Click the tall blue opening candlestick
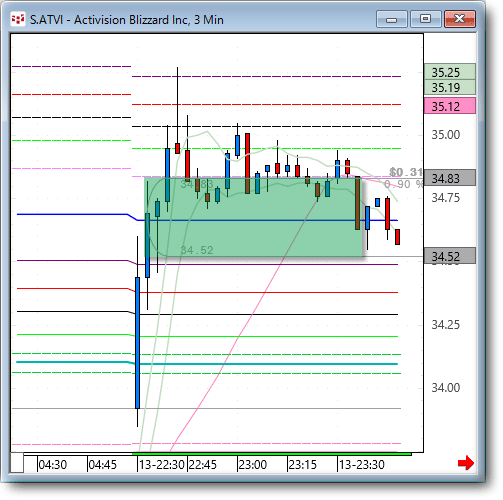 pyautogui.click(x=137, y=343)
